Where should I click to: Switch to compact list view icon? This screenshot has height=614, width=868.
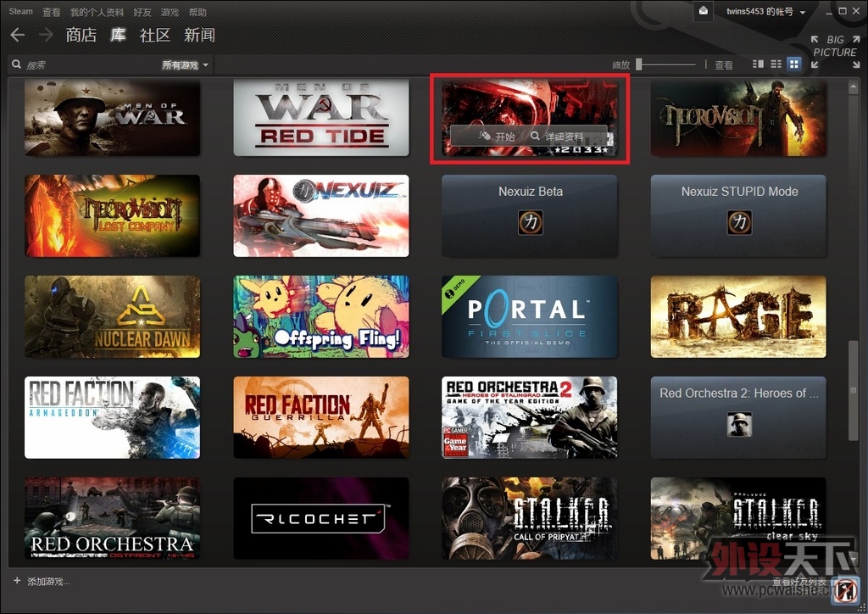pos(776,64)
